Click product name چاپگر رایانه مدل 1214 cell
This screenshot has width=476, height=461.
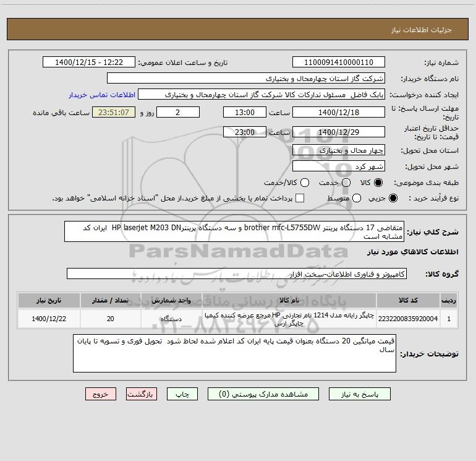pos(289,319)
